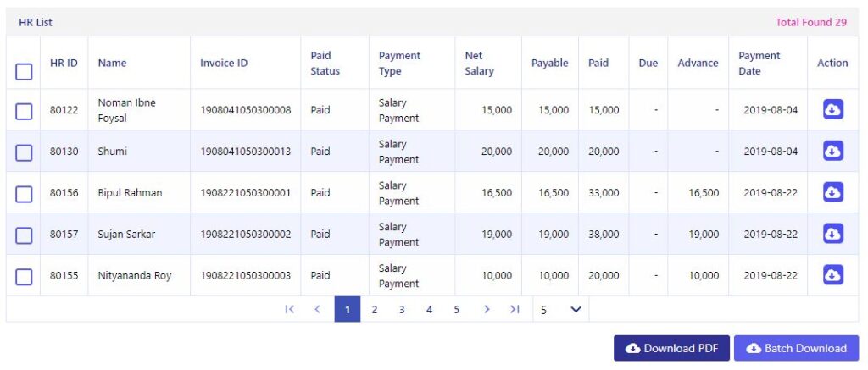Click the Payment Date column header
This screenshot has height=370, width=868.
click(759, 63)
